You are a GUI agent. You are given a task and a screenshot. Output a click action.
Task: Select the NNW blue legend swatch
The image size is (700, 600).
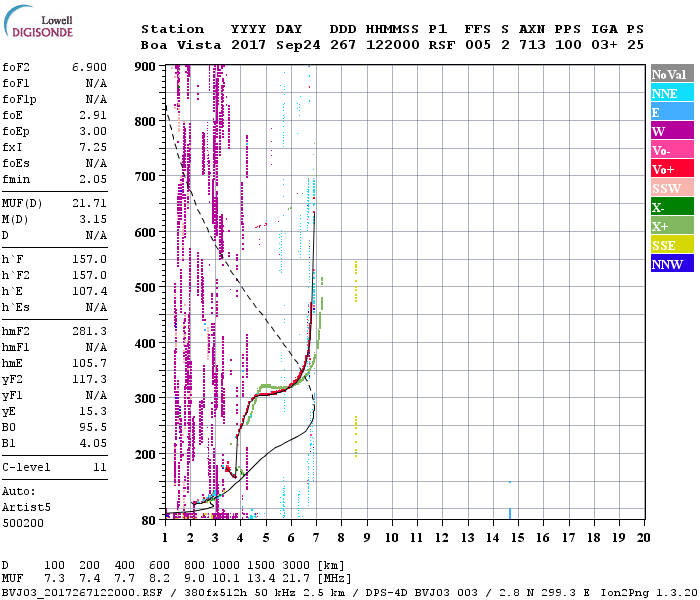tap(672, 264)
